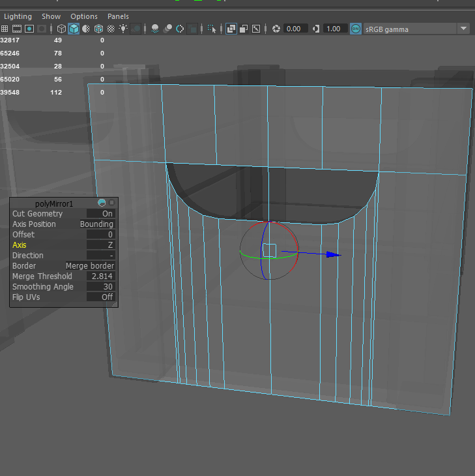Click the smooth shade all icon
Image resolution: width=475 pixels, height=476 pixels.
[x=74, y=29]
